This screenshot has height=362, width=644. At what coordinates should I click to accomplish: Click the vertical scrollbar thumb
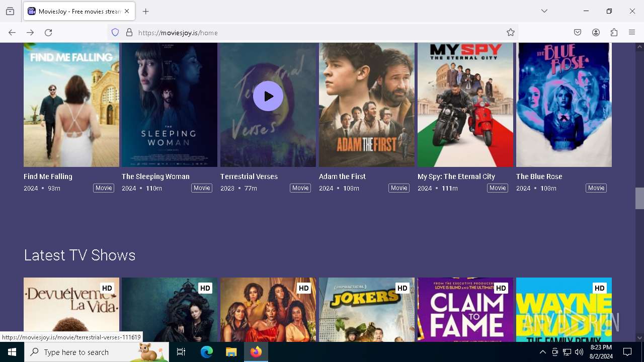coord(639,198)
